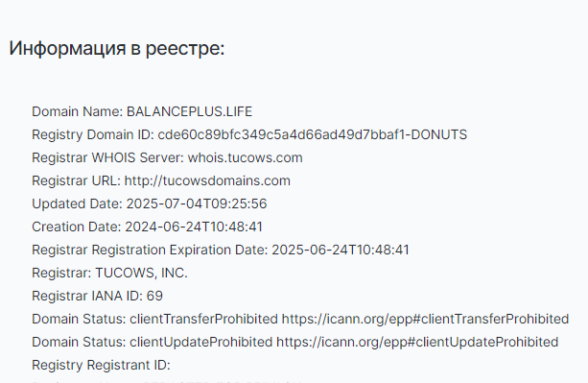Viewport: 588px width, 383px height.
Task: Click the Registry Registrant ID label
Action: (x=101, y=365)
